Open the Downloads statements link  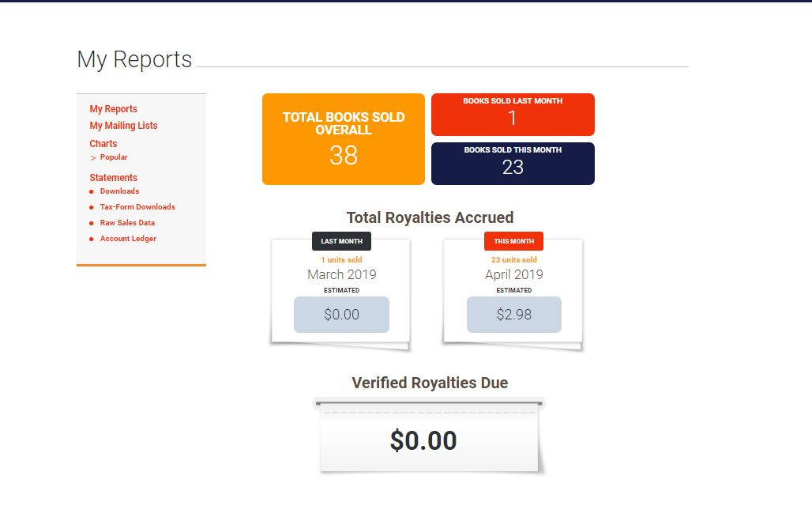(x=119, y=191)
